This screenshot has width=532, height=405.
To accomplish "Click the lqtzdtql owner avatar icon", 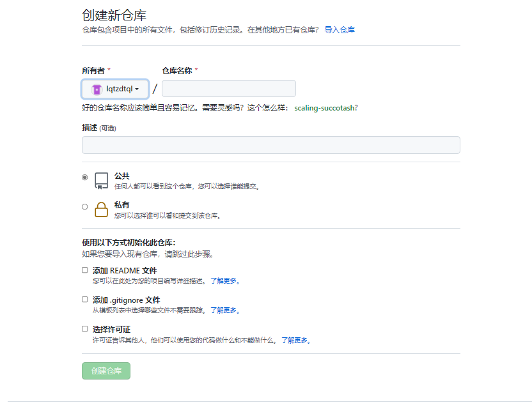I will pyautogui.click(x=97, y=89).
